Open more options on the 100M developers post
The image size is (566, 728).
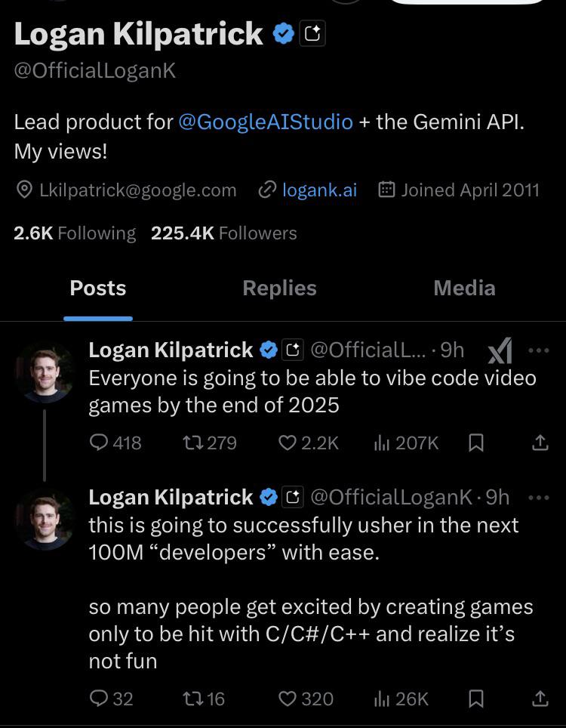click(x=539, y=498)
